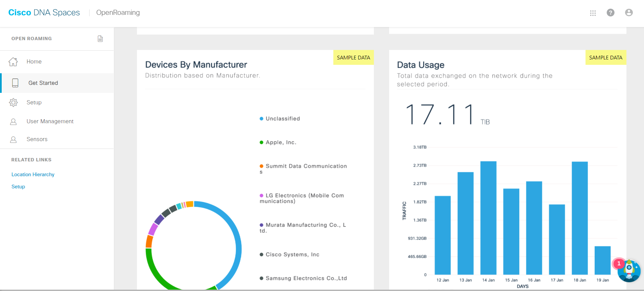Click the Apple, Inc. green legend dot
The image size is (644, 291).
(x=261, y=142)
